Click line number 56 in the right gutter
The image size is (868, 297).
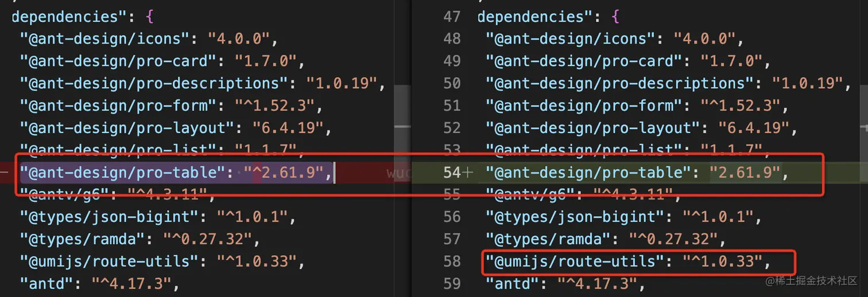(x=452, y=217)
